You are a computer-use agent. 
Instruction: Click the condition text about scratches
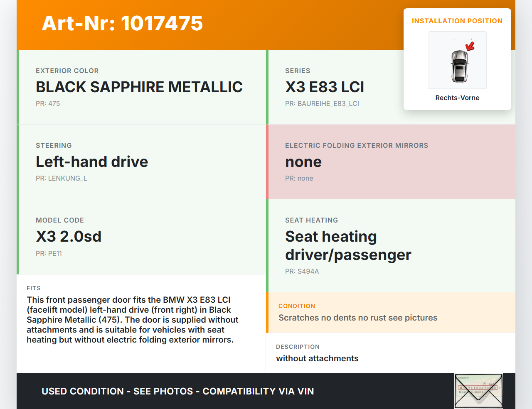tap(357, 318)
